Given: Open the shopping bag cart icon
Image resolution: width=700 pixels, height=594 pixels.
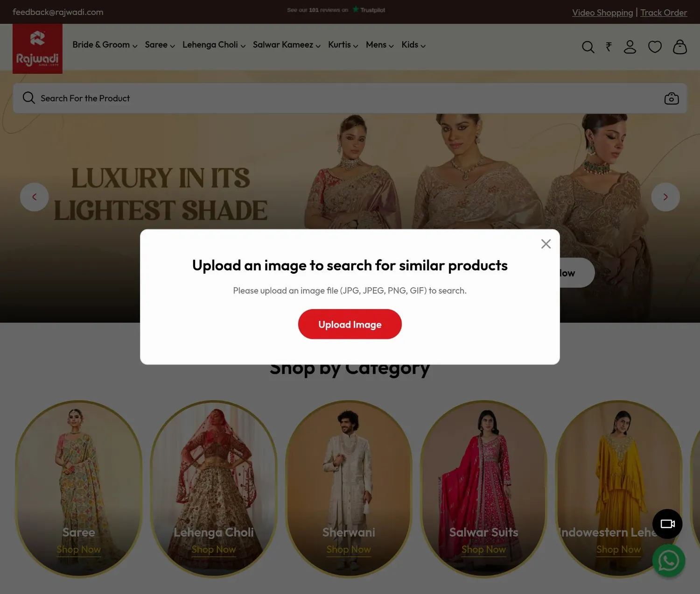Looking at the screenshot, I should 680,47.
